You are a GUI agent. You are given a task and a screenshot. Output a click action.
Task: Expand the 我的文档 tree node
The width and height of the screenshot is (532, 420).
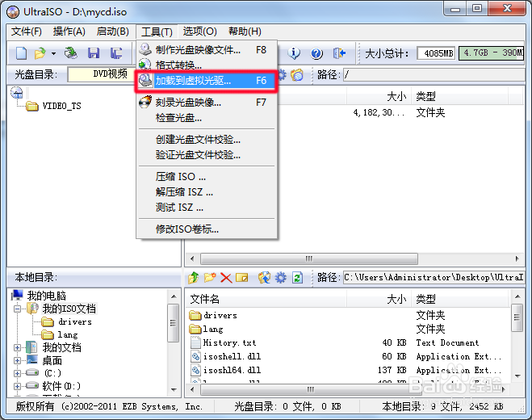[x=17, y=347]
